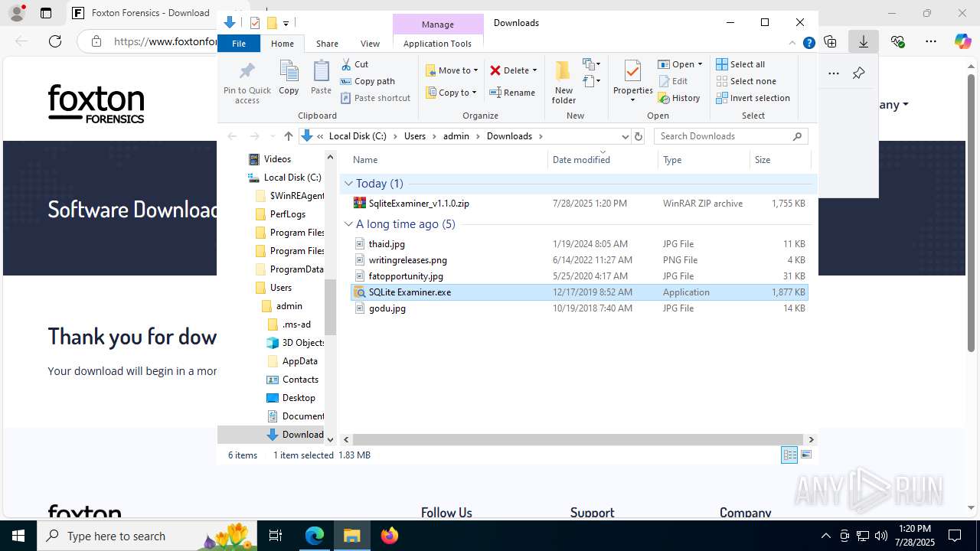
Task: Click Users in address breadcrumb
Action: point(415,136)
